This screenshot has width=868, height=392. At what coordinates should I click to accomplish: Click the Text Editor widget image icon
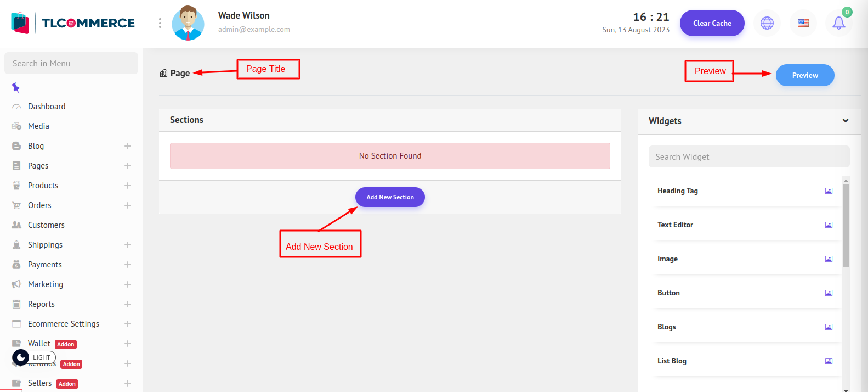829,225
